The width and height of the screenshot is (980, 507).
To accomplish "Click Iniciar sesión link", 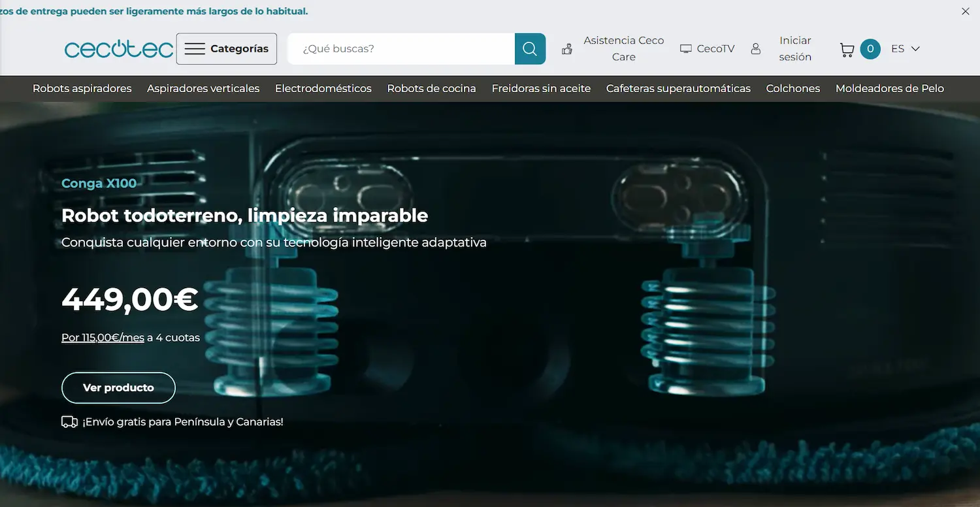I will [x=795, y=49].
